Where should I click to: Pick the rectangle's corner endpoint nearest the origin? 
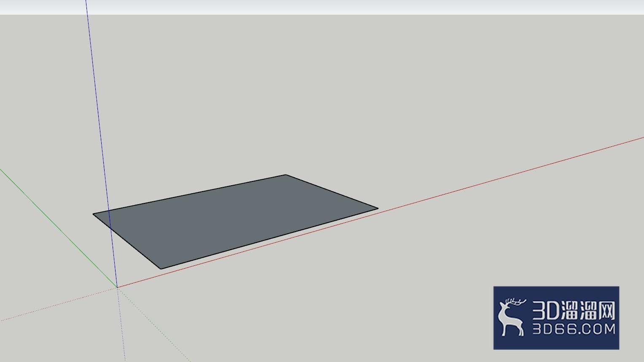161,269
